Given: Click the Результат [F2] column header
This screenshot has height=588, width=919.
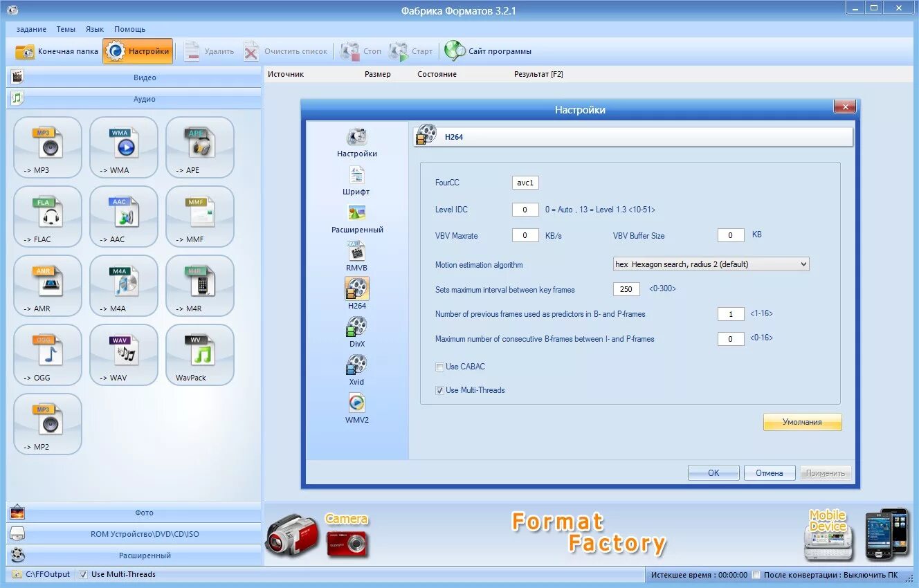Looking at the screenshot, I should [538, 74].
